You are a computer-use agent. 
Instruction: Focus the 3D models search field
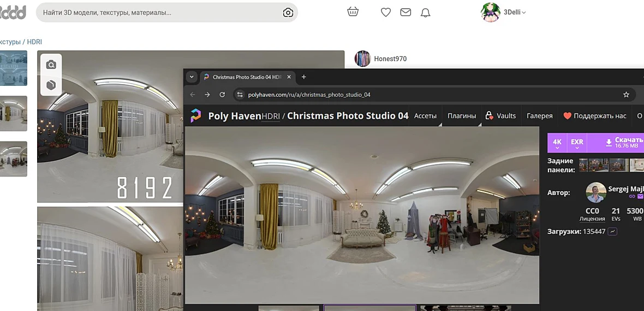(x=160, y=13)
